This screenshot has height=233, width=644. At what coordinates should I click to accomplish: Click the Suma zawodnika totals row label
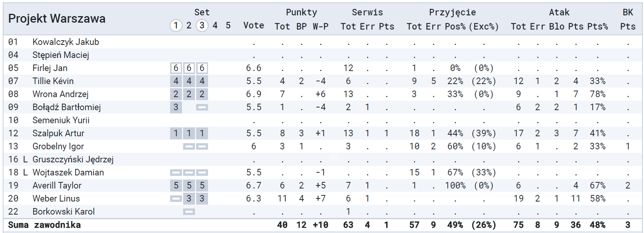click(44, 225)
